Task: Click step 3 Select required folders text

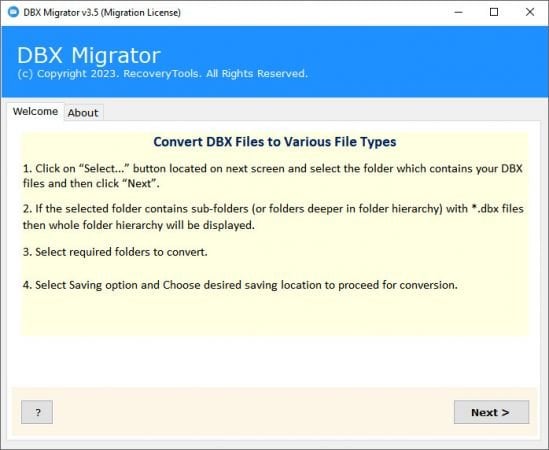Action: pyautogui.click(x=115, y=252)
